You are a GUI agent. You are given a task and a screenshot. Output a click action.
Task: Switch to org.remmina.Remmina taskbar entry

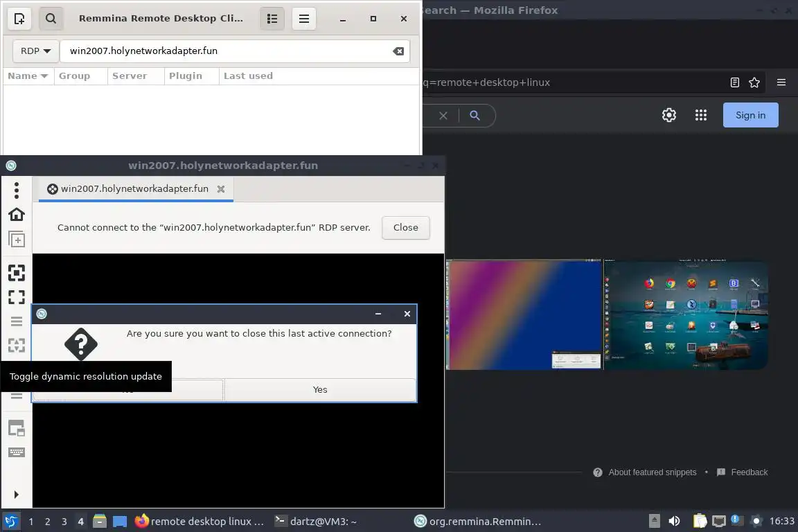[477, 522]
